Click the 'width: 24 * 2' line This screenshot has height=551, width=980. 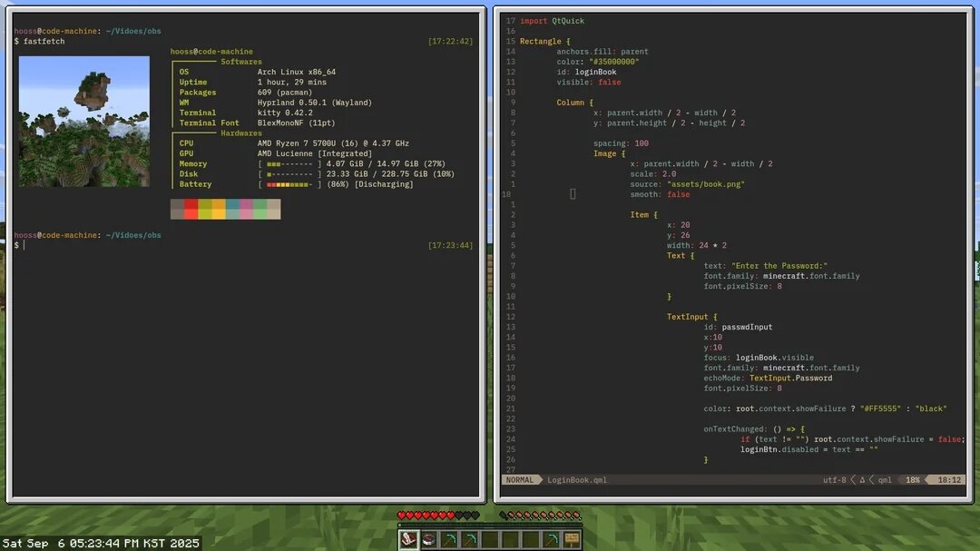tap(696, 245)
